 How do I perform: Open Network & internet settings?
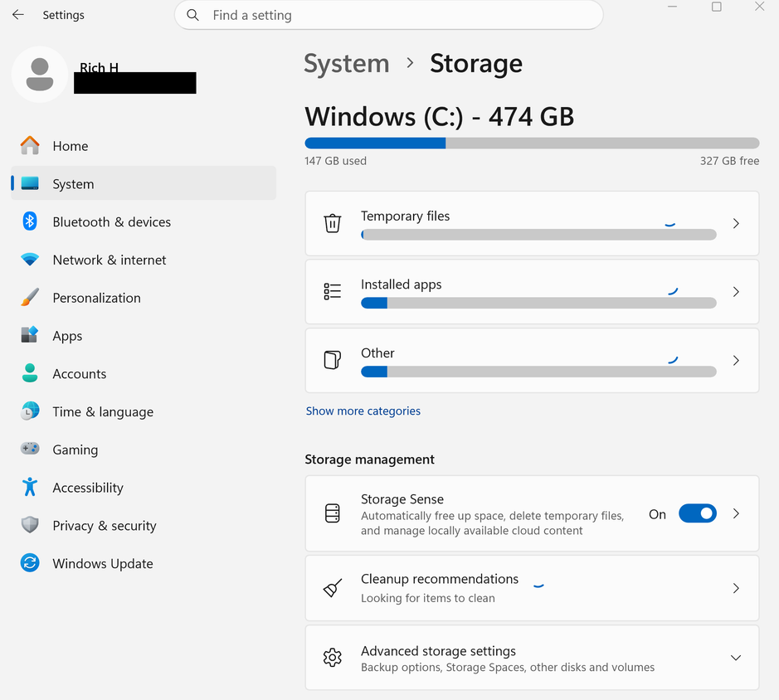point(144,260)
